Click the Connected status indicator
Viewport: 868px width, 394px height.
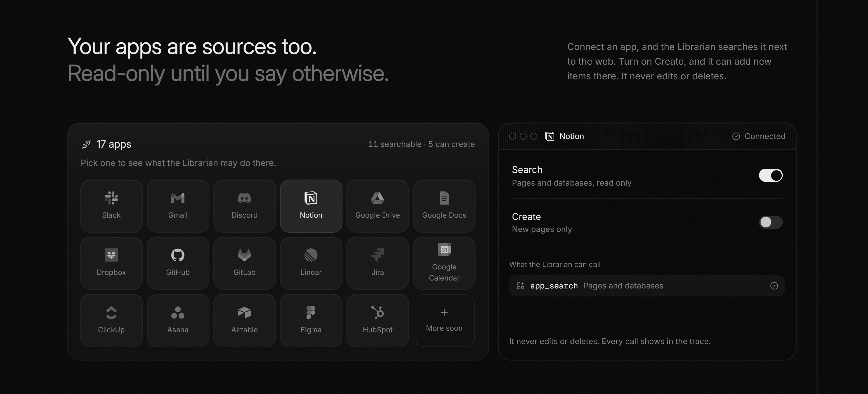point(759,136)
